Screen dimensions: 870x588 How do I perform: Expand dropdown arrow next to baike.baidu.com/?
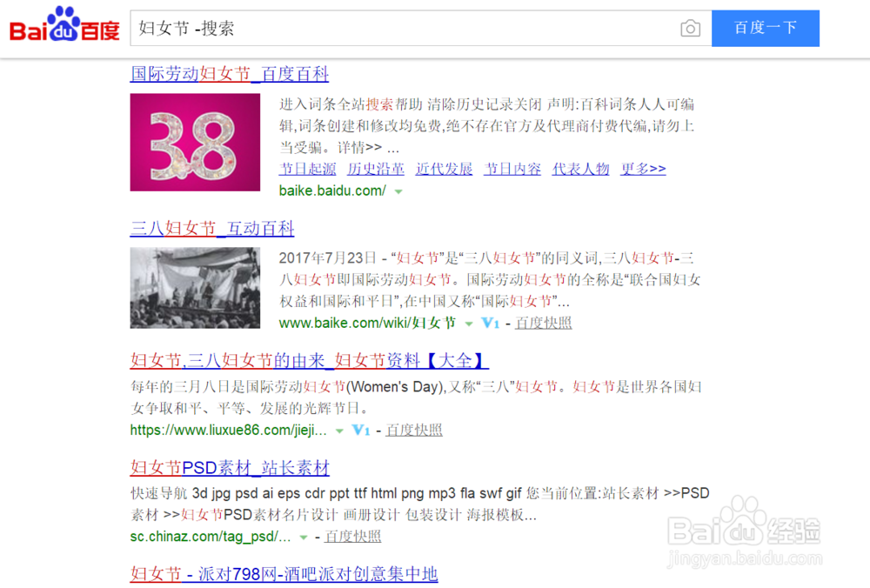(x=398, y=192)
